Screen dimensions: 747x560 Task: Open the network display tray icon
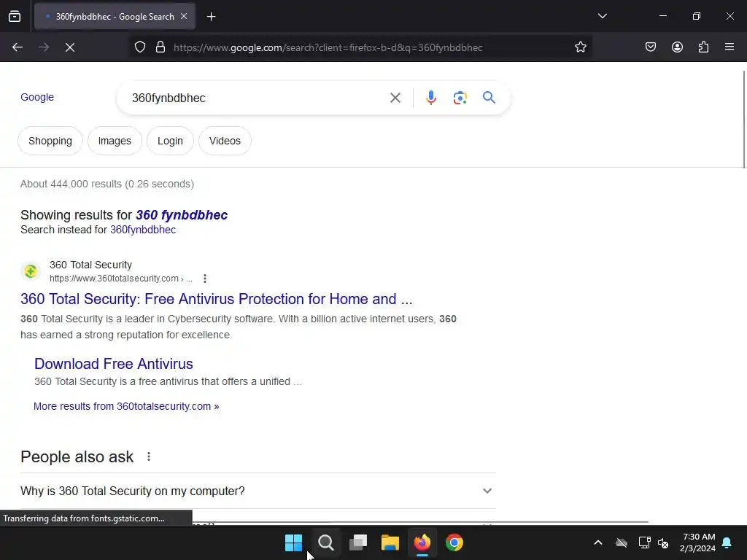[x=644, y=542]
